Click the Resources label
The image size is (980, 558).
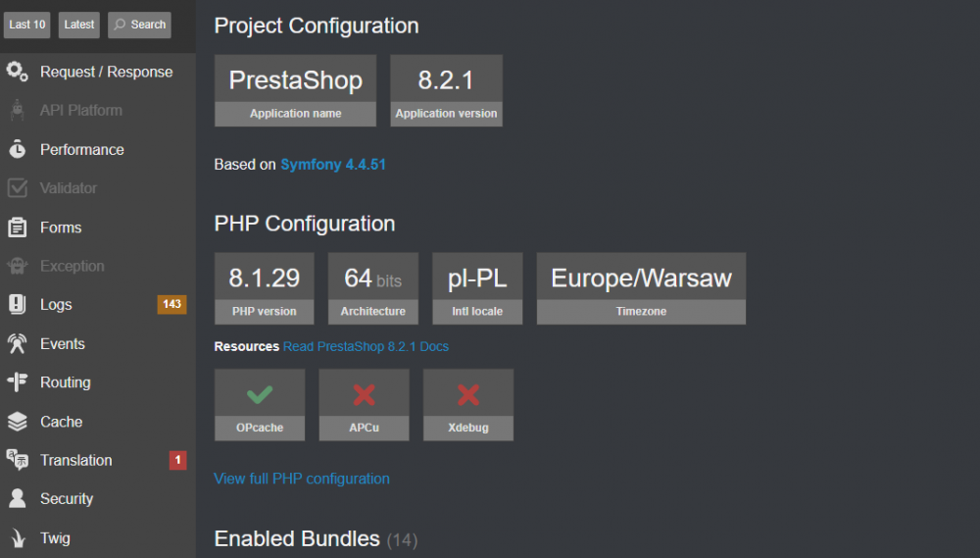point(246,346)
